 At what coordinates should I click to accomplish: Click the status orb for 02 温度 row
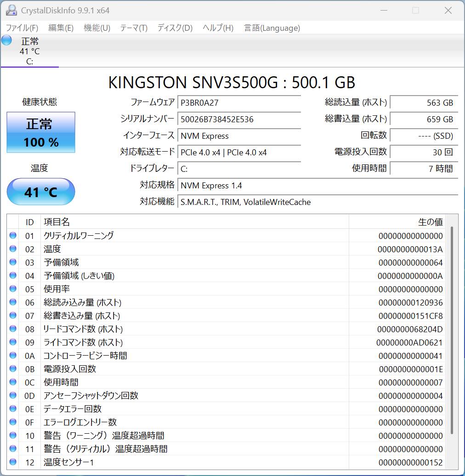coord(13,249)
